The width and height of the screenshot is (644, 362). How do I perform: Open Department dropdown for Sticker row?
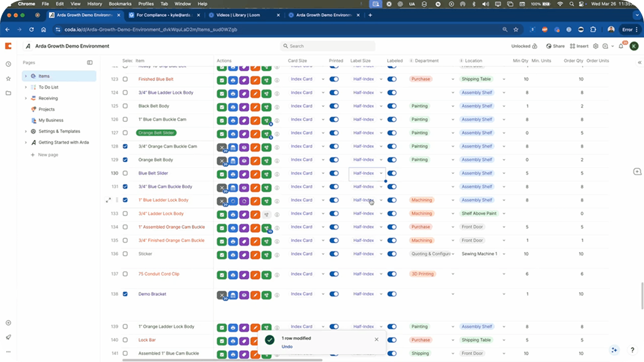tap(453, 254)
